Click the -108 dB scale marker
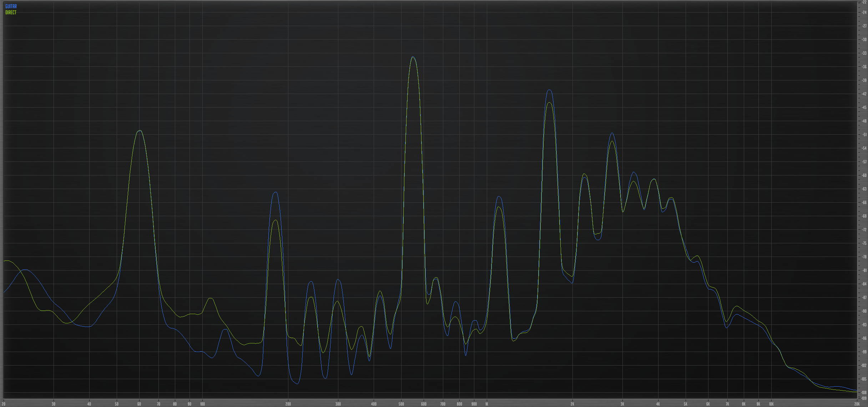868x407 pixels. point(864,393)
